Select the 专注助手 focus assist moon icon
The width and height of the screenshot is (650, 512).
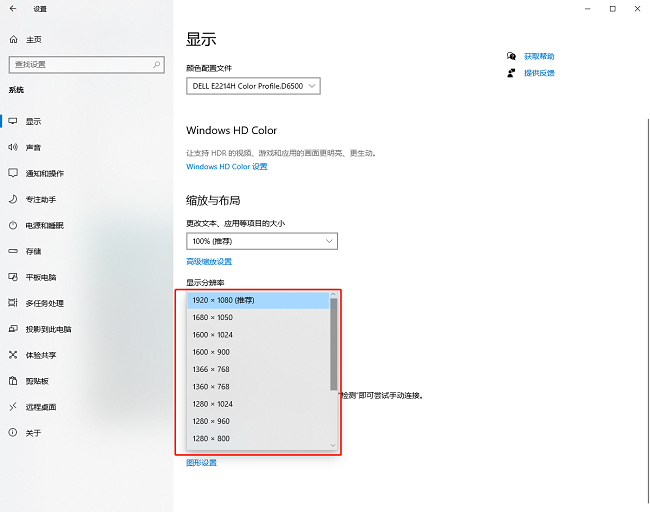[x=13, y=199]
